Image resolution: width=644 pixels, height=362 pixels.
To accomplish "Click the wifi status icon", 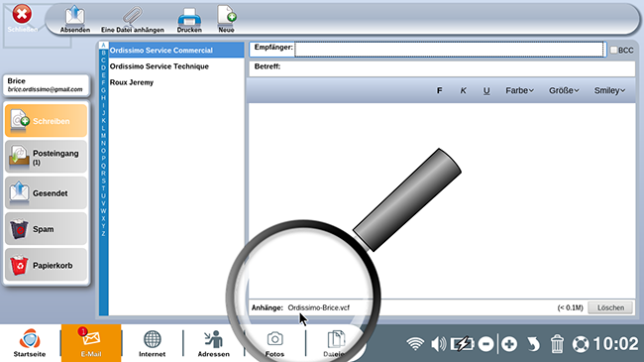I will click(x=415, y=343).
